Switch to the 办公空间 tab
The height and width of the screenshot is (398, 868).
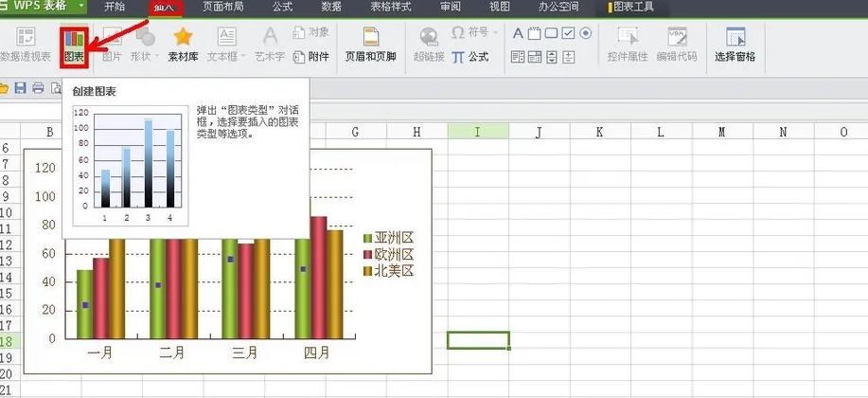click(558, 7)
